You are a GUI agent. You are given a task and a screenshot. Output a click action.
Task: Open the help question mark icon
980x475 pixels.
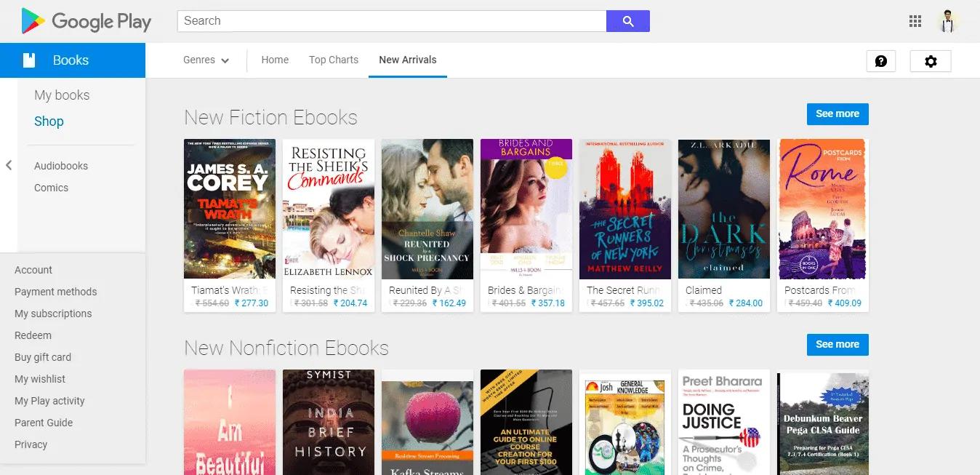pyautogui.click(x=880, y=61)
